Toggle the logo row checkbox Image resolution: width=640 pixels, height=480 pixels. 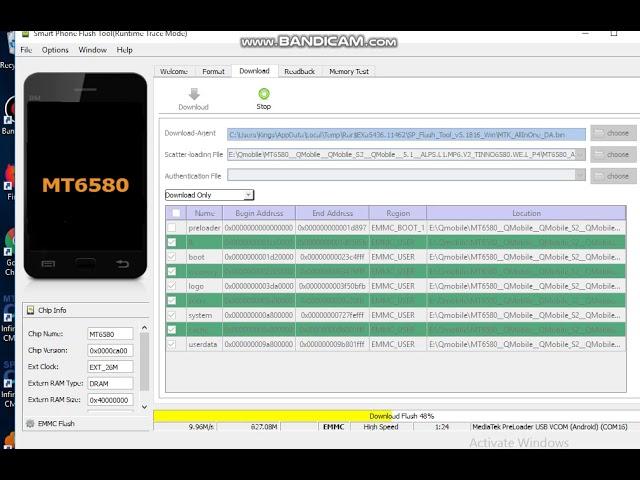point(172,286)
